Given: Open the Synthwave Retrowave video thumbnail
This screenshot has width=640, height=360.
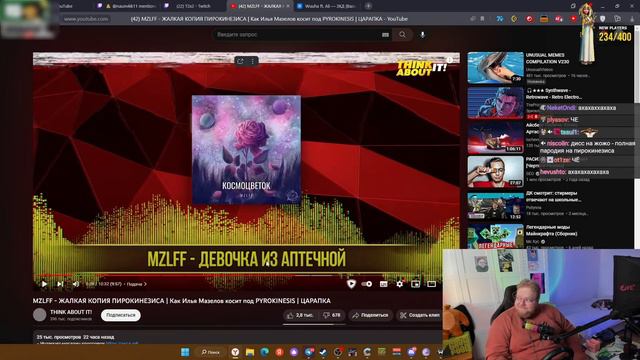Looking at the screenshot, I should point(495,103).
